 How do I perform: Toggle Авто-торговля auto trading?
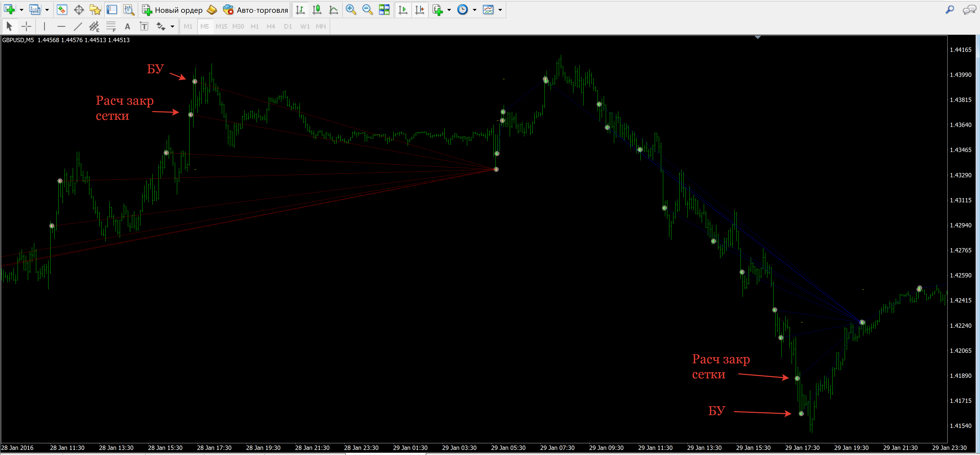point(255,10)
